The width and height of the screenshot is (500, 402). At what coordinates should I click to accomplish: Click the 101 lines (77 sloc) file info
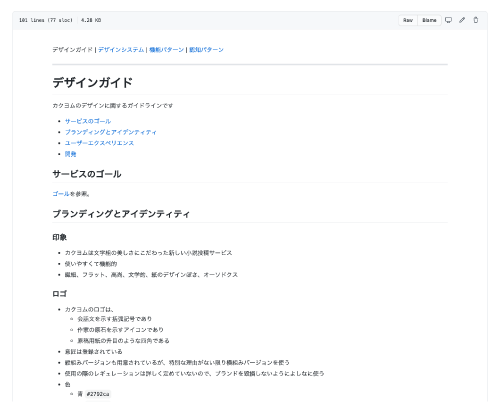point(46,20)
